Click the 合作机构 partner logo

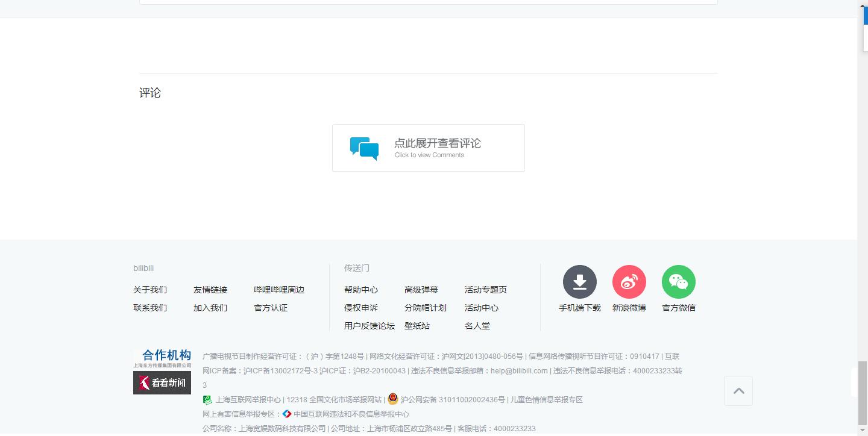(x=162, y=358)
